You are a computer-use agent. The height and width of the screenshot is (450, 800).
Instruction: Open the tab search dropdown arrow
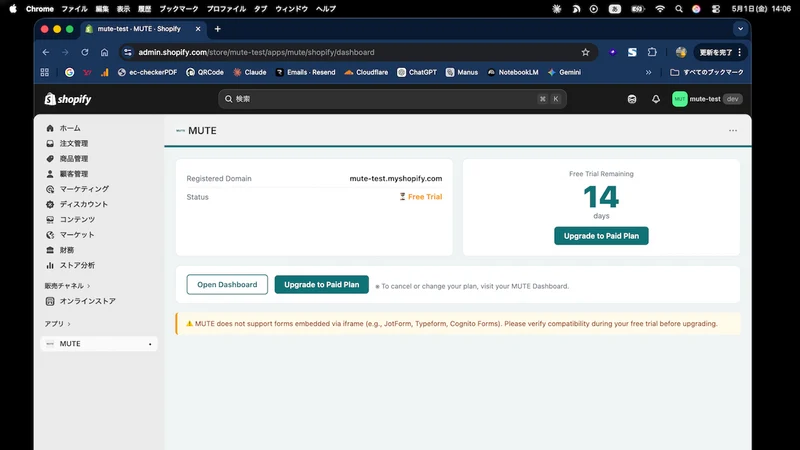[740, 29]
